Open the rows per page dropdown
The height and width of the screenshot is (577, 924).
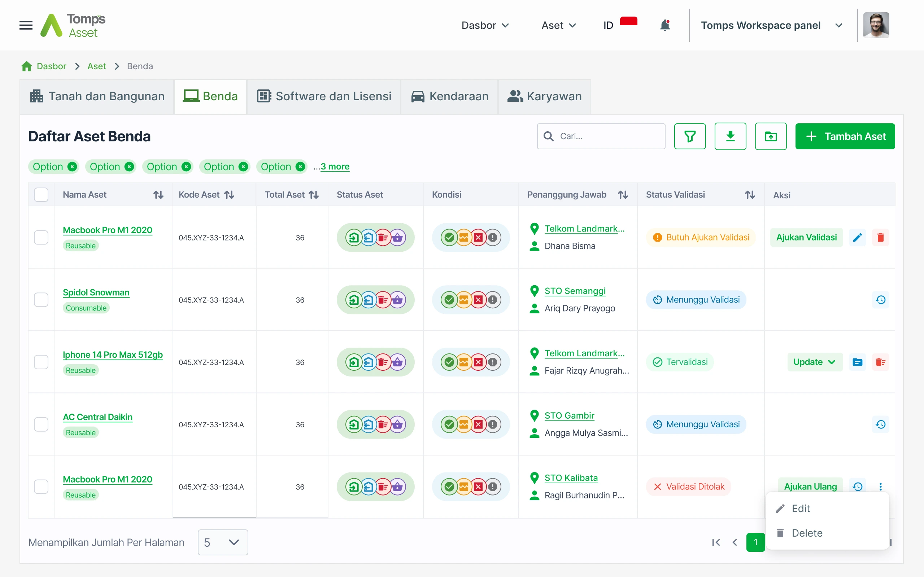pyautogui.click(x=223, y=542)
